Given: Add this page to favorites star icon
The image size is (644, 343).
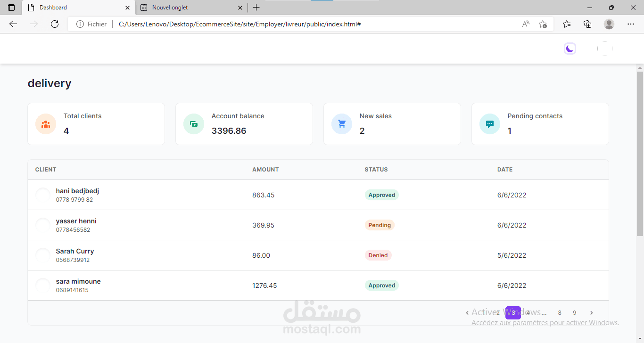Looking at the screenshot, I should click(543, 24).
